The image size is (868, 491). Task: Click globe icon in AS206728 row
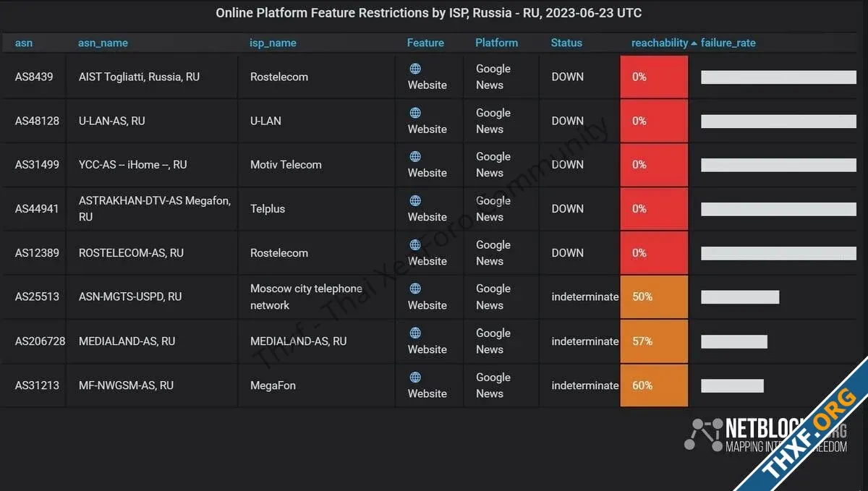(415, 333)
